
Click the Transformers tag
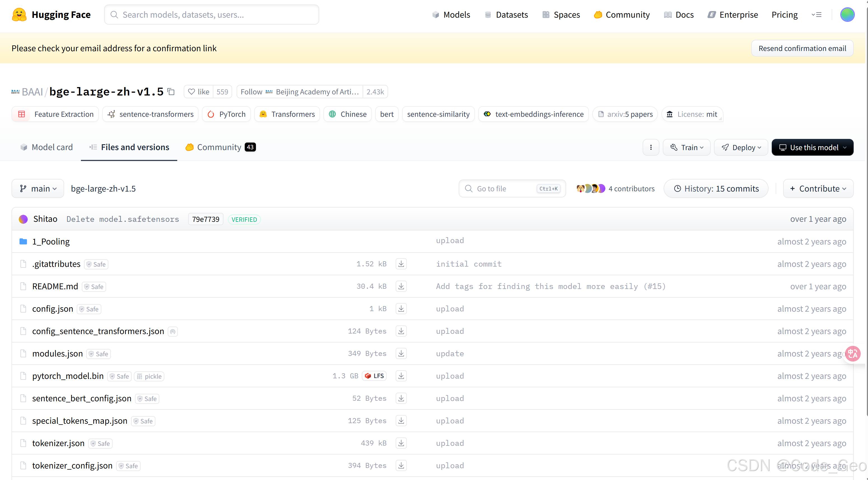pos(287,114)
